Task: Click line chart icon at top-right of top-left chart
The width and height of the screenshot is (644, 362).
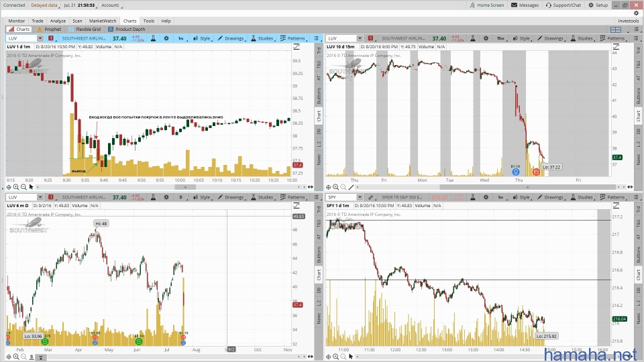Action: tap(296, 47)
